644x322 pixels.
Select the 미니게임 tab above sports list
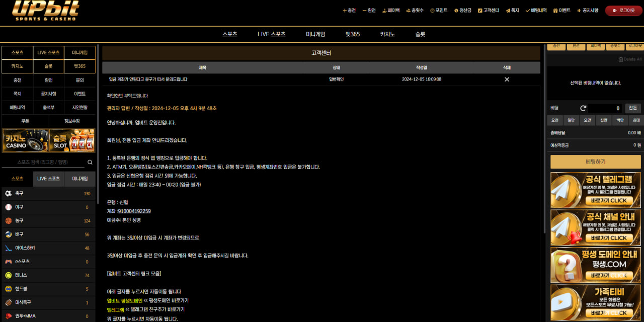point(79,179)
